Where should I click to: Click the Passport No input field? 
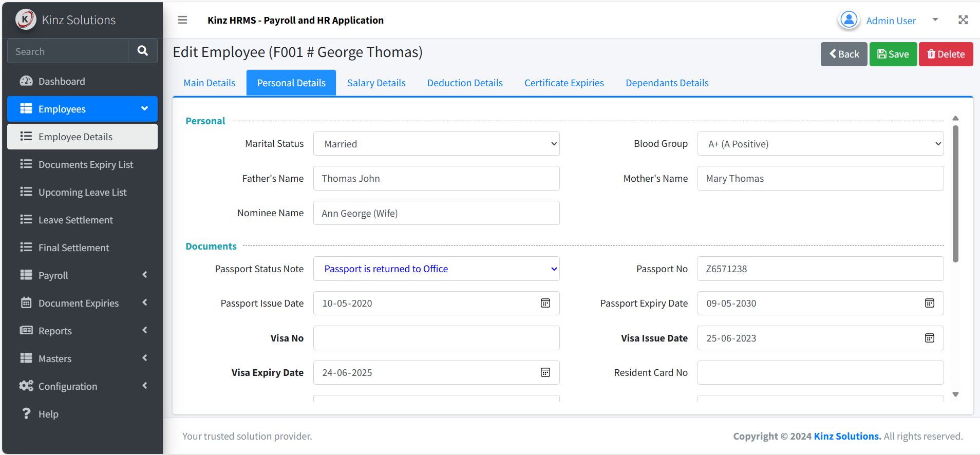pyautogui.click(x=821, y=269)
